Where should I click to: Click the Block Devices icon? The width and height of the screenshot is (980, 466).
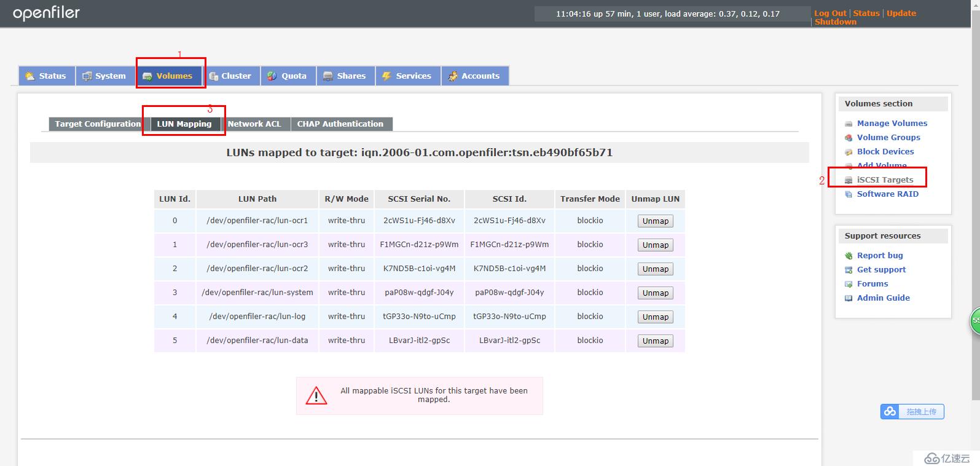[849, 152]
